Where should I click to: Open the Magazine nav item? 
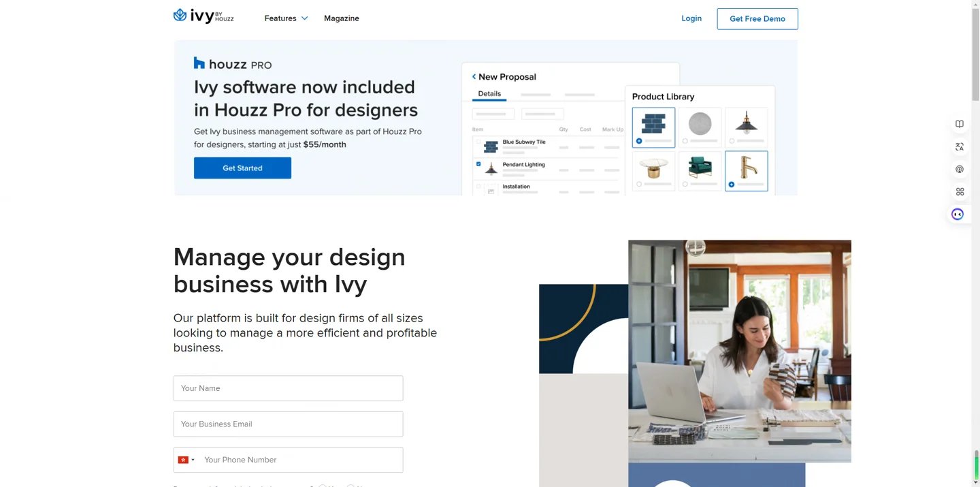[342, 18]
